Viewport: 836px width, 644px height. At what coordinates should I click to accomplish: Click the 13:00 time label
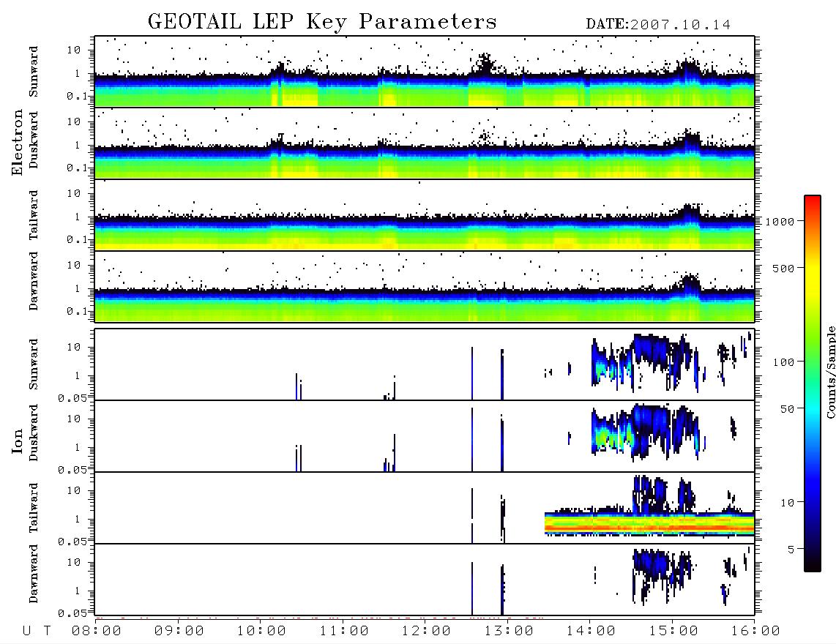(x=509, y=632)
